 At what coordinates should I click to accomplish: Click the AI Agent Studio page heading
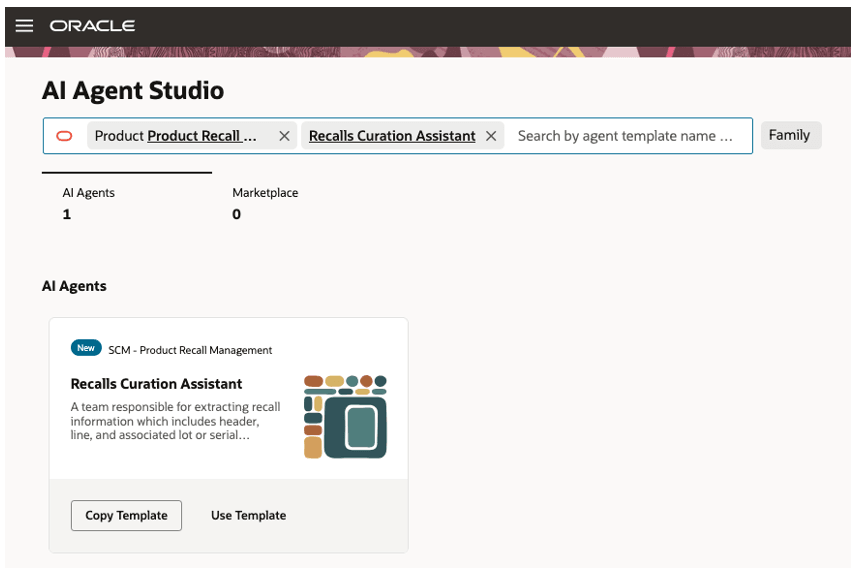pos(133,91)
